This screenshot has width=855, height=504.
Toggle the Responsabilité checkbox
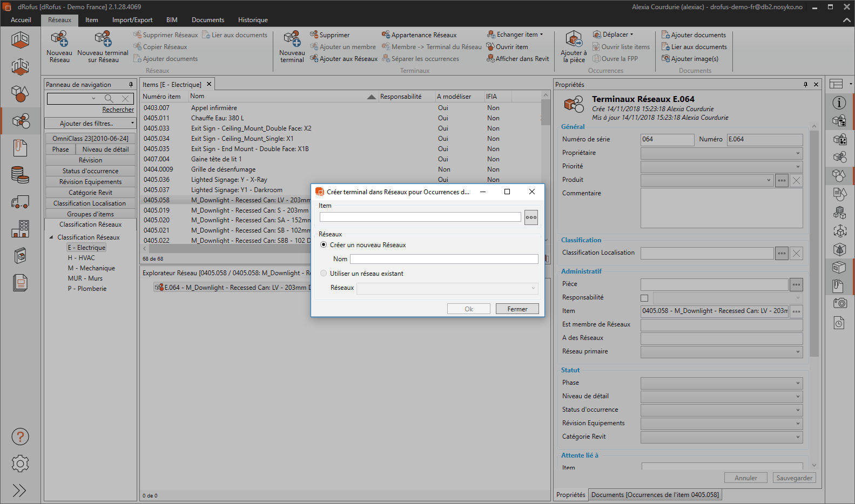pos(644,298)
